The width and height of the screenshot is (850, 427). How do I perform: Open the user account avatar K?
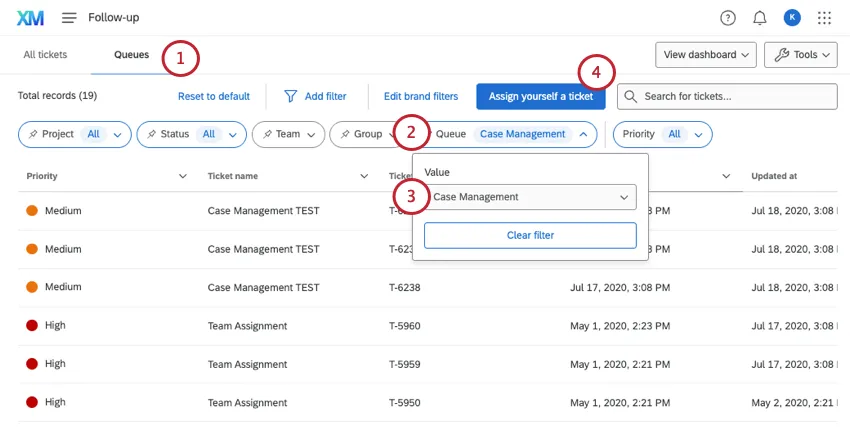point(791,18)
